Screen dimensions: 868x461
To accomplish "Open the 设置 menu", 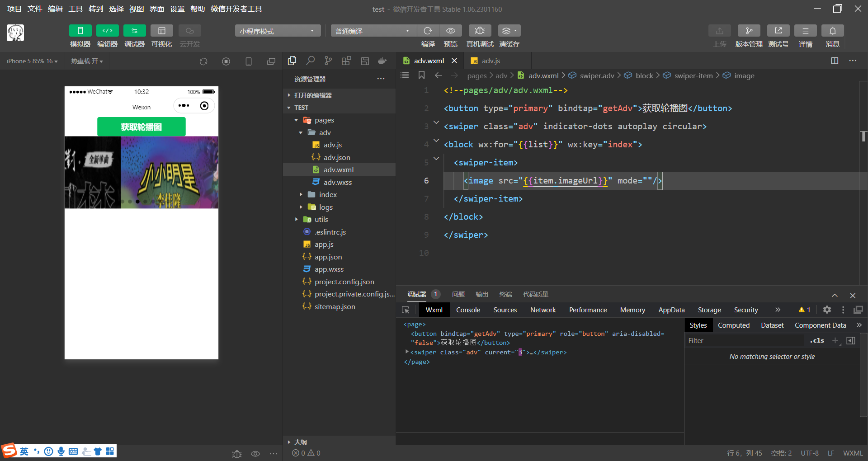I will click(177, 9).
